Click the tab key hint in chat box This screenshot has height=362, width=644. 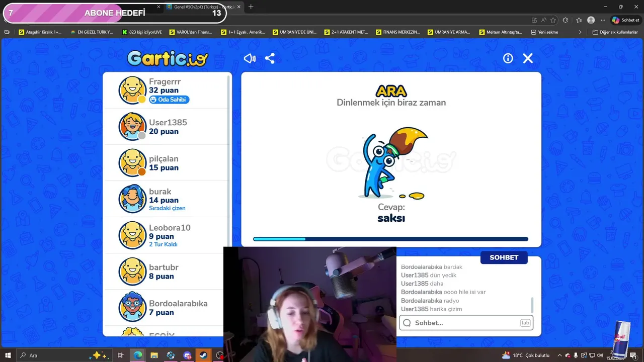(525, 323)
